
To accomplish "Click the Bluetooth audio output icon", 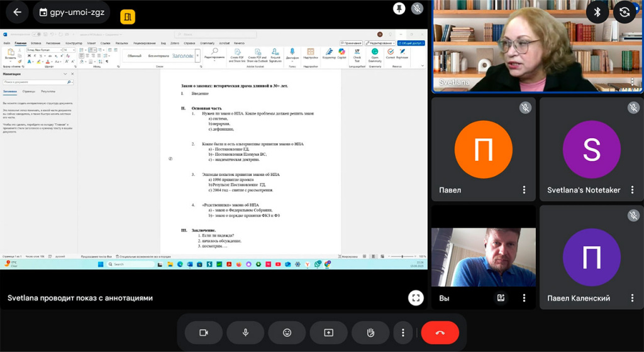I will (x=597, y=13).
